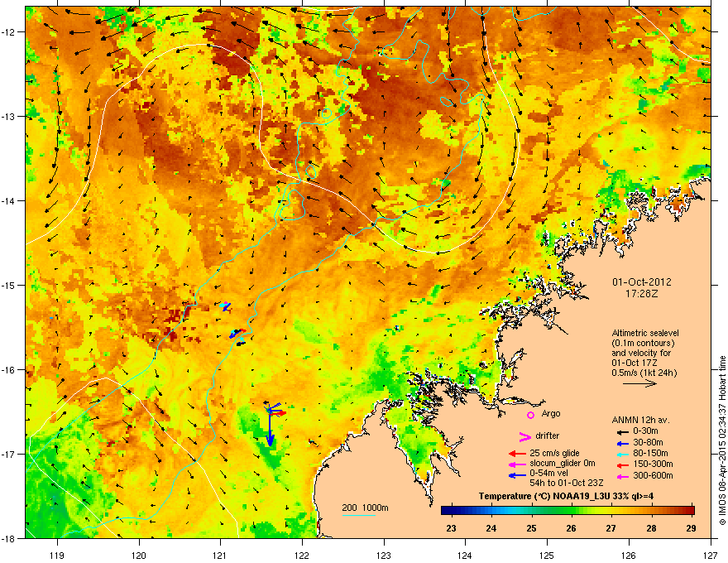Click the 0.5m/s velocity scale arrow
This screenshot has width=728, height=563.
pos(639,383)
